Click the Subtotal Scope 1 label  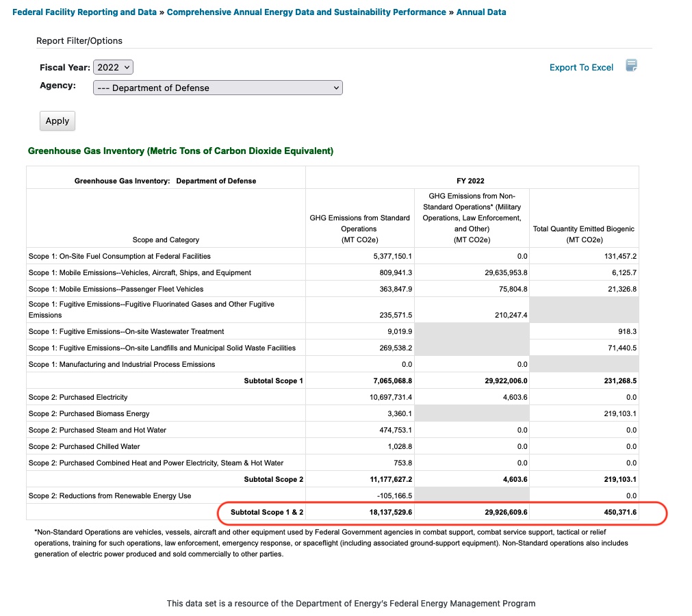274,381
